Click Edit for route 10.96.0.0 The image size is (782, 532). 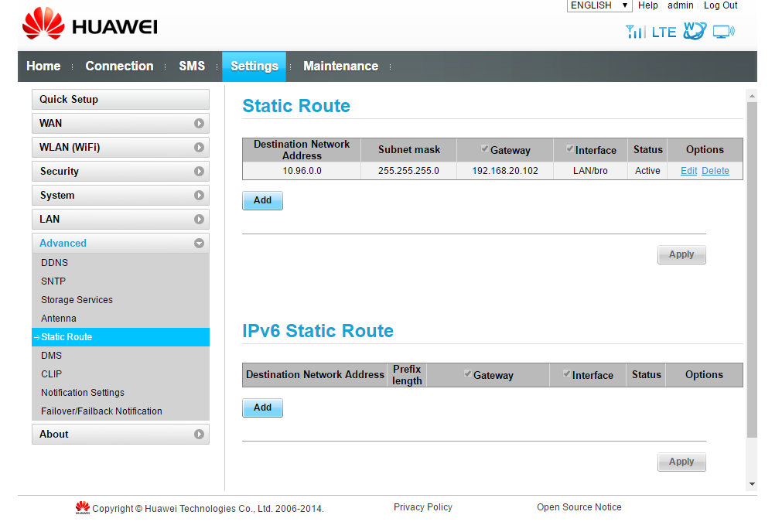688,171
